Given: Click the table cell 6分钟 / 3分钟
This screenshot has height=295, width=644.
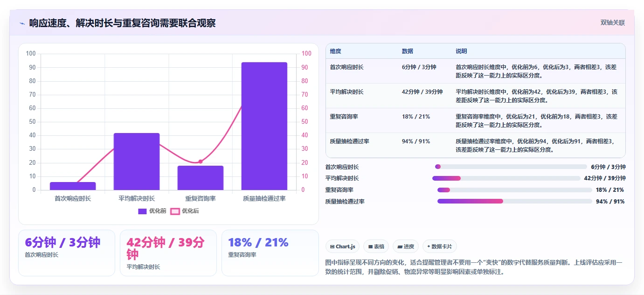Looking at the screenshot, I should [419, 67].
